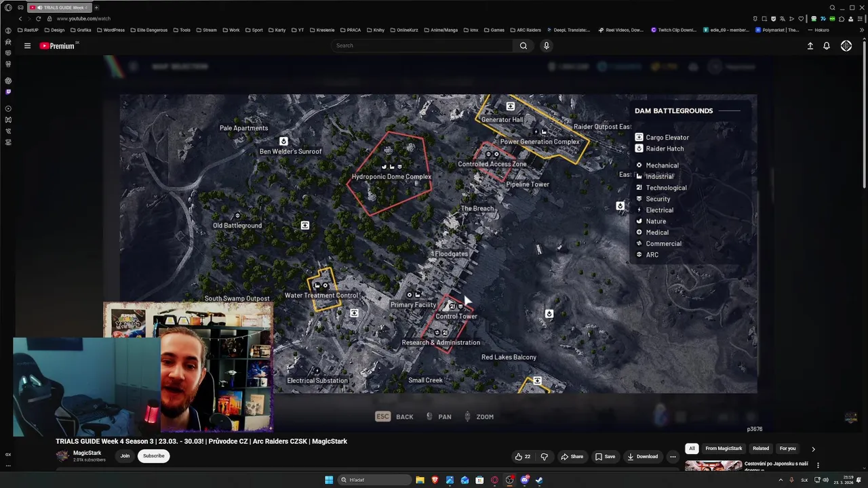This screenshot has height=488, width=868.
Task: Subscribe to the MagicStark channel
Action: click(153, 456)
